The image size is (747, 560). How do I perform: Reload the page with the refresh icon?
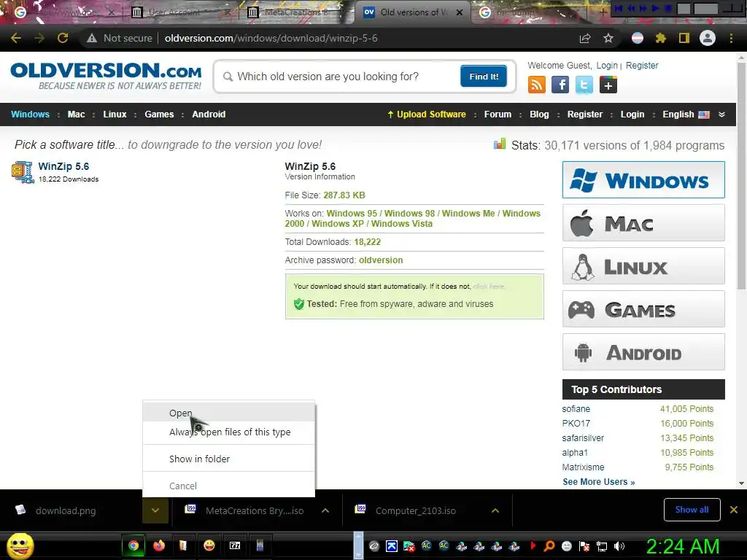click(63, 38)
